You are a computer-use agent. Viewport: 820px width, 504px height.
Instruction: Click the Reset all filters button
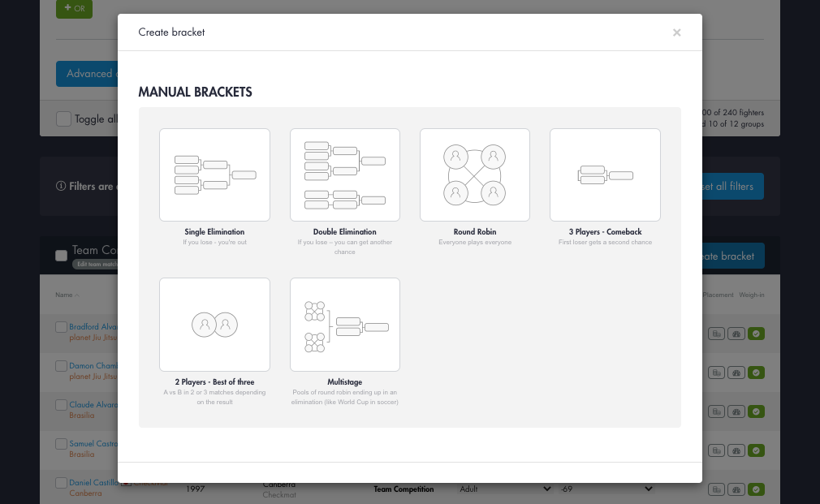(730, 186)
